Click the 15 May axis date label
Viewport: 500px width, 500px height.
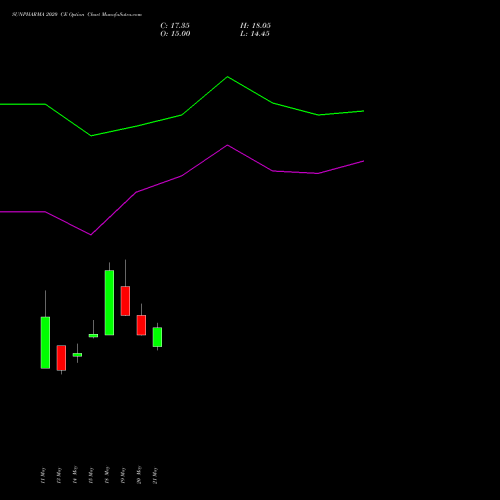click(91, 475)
